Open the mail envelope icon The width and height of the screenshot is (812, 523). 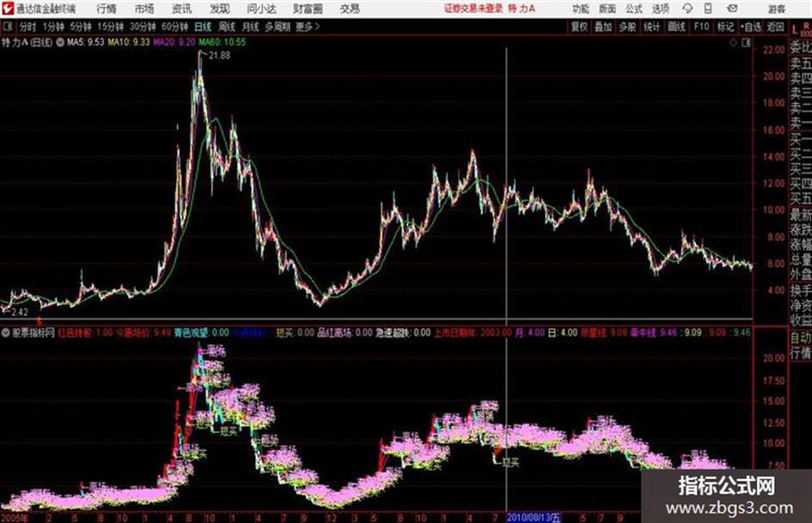click(x=732, y=9)
